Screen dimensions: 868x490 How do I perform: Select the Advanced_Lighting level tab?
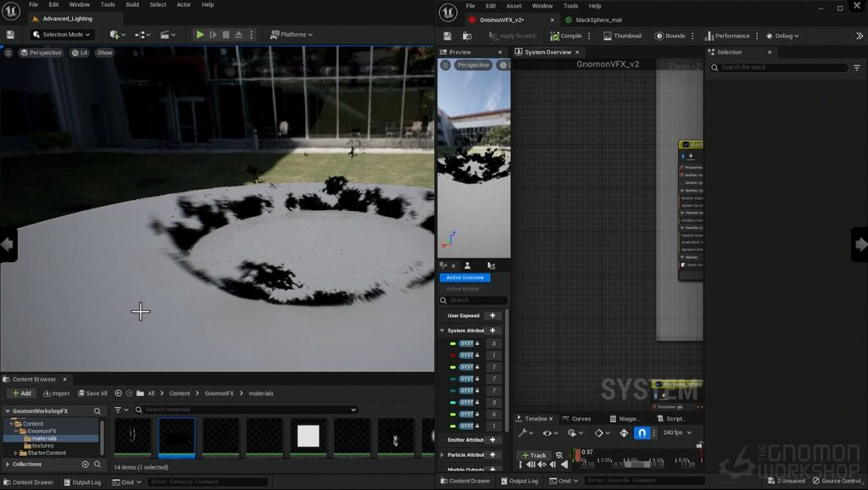[x=68, y=19]
